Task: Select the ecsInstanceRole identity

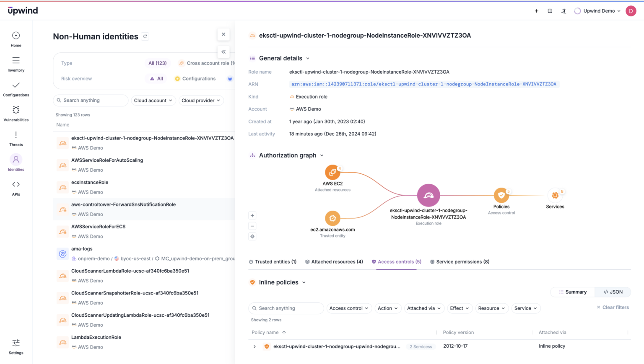Action: [90, 182]
